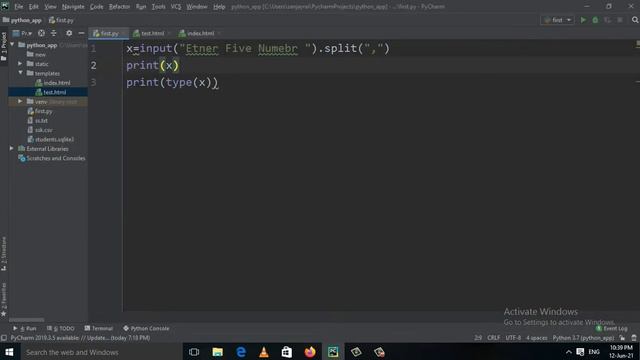
Task: Switch to the test.html editor tab
Action: [x=152, y=33]
